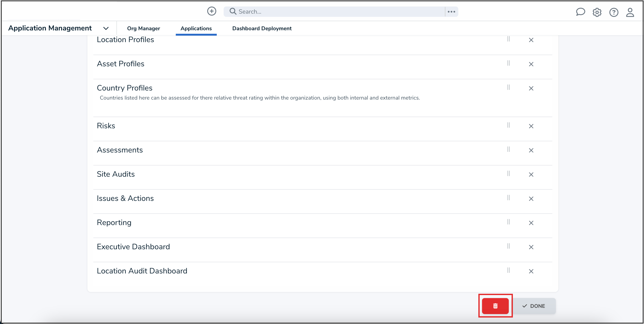
Task: Click the red trash delete button
Action: [495, 306]
